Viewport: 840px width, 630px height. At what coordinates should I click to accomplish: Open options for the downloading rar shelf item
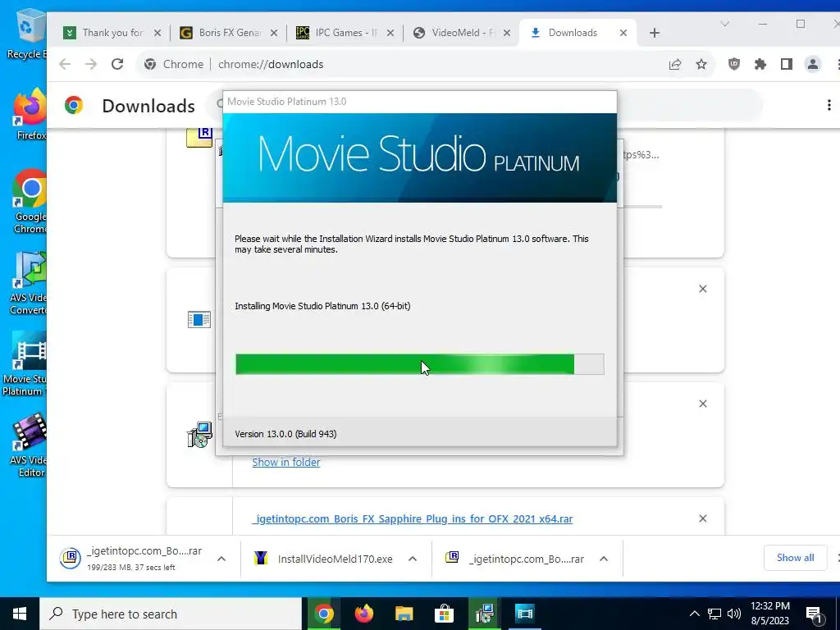pos(221,559)
